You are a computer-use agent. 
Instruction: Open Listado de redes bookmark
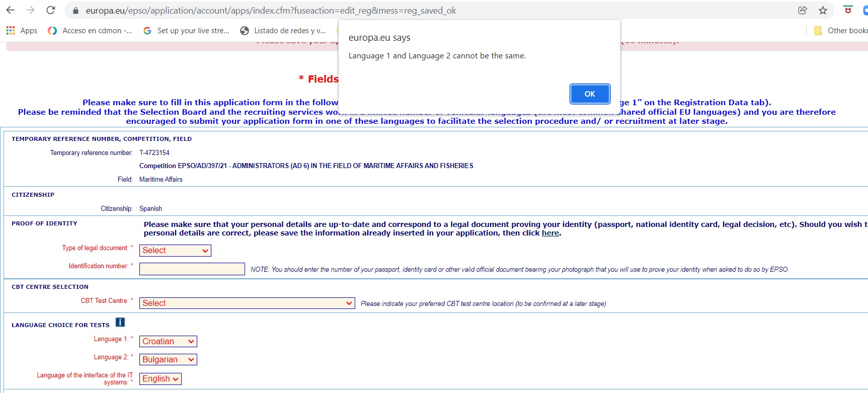pos(283,31)
